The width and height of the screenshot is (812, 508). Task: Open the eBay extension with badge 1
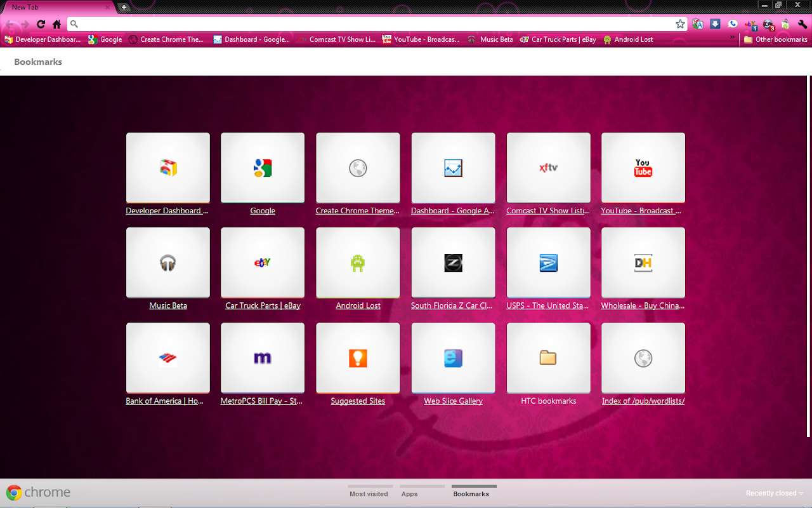pyautogui.click(x=750, y=25)
